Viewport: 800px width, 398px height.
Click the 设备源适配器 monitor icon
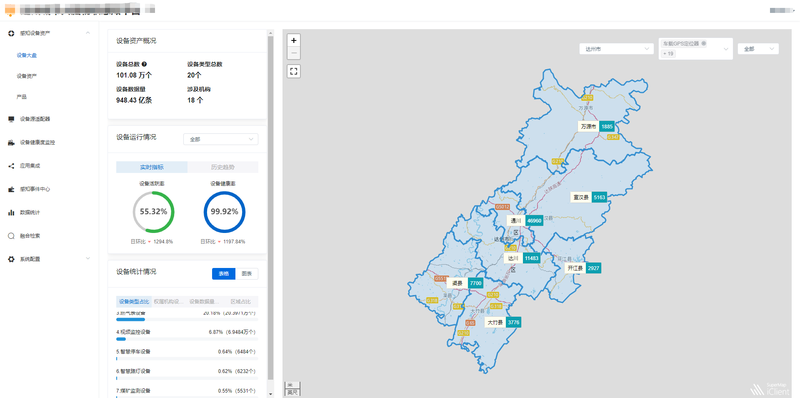tap(11, 119)
